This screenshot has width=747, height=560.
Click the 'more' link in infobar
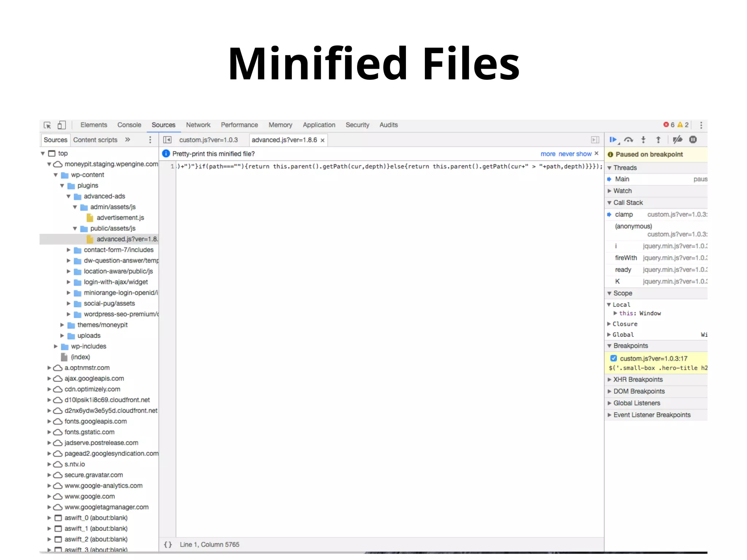[548, 154]
